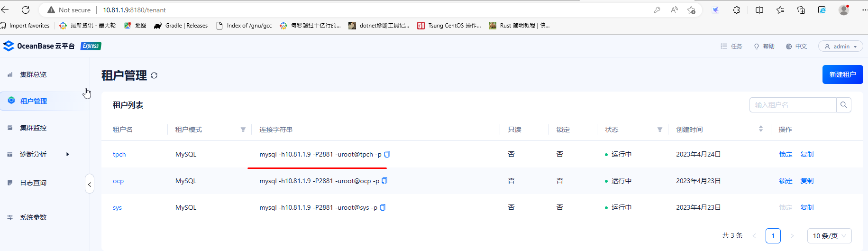The image size is (868, 251).
Task: Collapse the left sidebar
Action: (x=90, y=184)
